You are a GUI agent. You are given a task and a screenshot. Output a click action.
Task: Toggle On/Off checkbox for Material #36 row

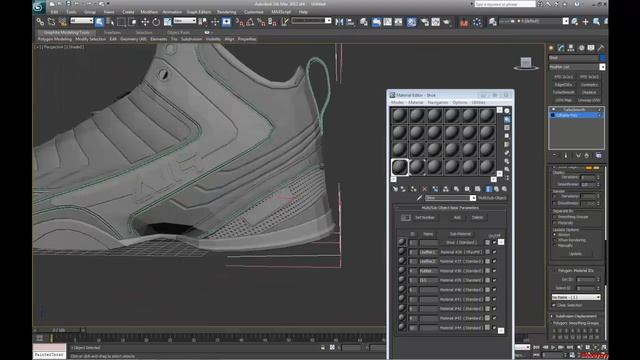coord(494,252)
